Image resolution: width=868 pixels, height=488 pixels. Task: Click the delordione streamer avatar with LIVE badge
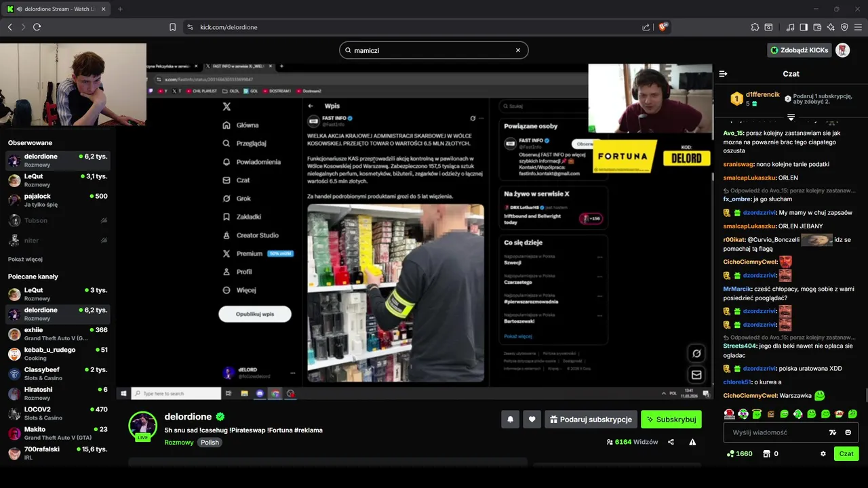click(142, 426)
